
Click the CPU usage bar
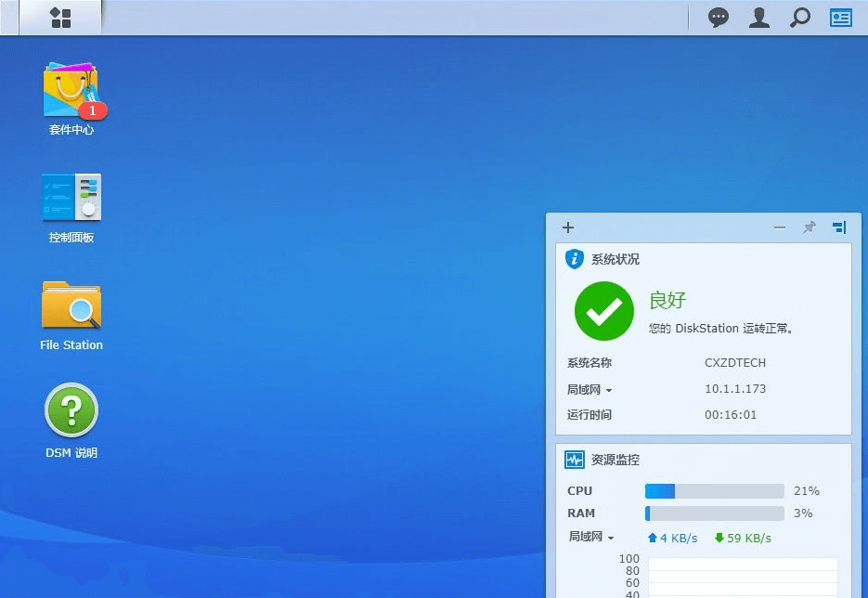[714, 491]
